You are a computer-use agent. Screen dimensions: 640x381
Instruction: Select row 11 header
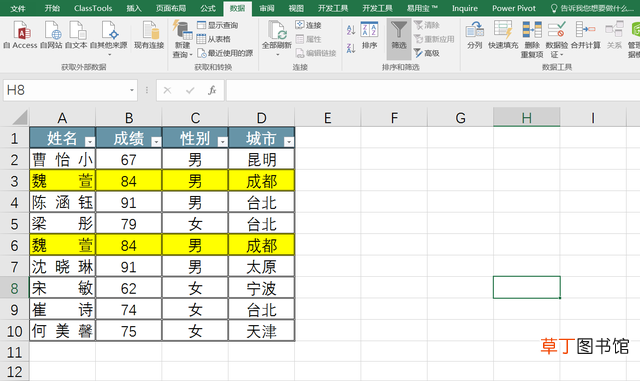(14, 352)
